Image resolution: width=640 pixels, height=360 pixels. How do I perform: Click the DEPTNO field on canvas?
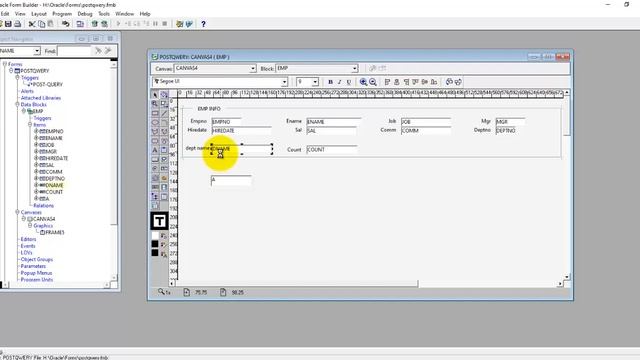pos(505,131)
